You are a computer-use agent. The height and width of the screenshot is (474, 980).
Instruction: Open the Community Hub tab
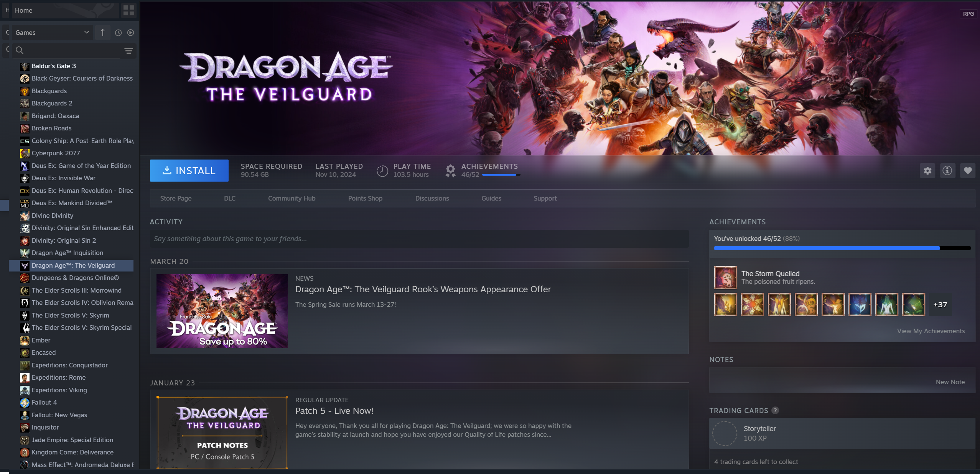pyautogui.click(x=292, y=198)
